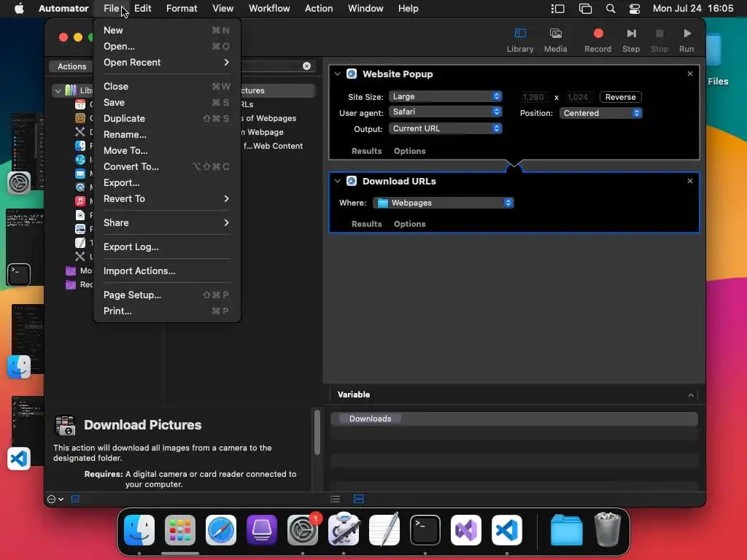Select Print... in the File menu
The width and height of the screenshot is (747, 560).
point(167,311)
